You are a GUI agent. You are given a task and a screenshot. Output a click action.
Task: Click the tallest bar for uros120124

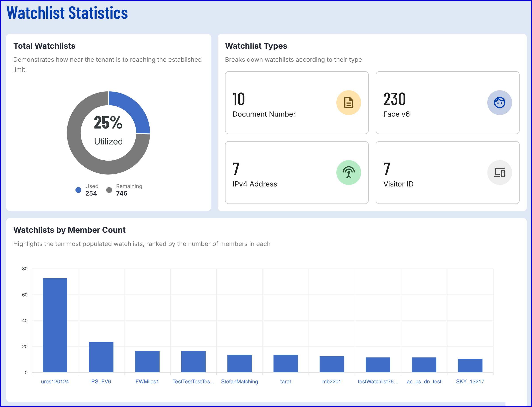point(55,325)
